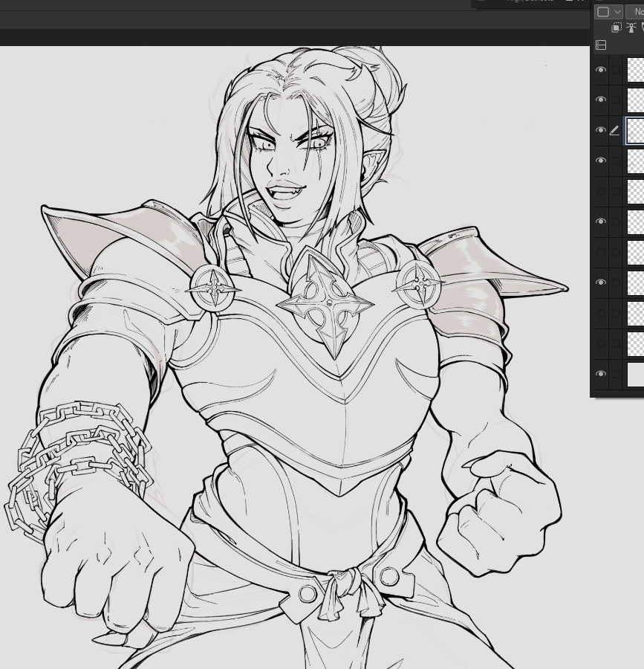
Task: Select the bottom solid paper layer thumbnail
Action: point(636,374)
